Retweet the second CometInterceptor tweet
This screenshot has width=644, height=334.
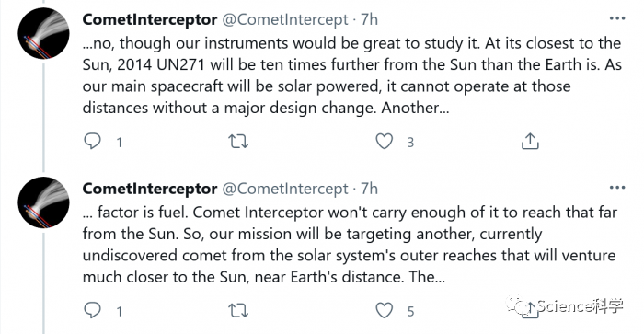[238, 311]
